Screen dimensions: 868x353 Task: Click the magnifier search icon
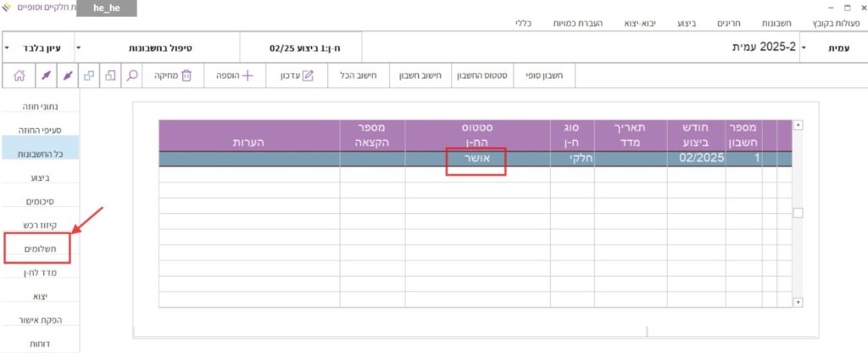pyautogui.click(x=133, y=76)
